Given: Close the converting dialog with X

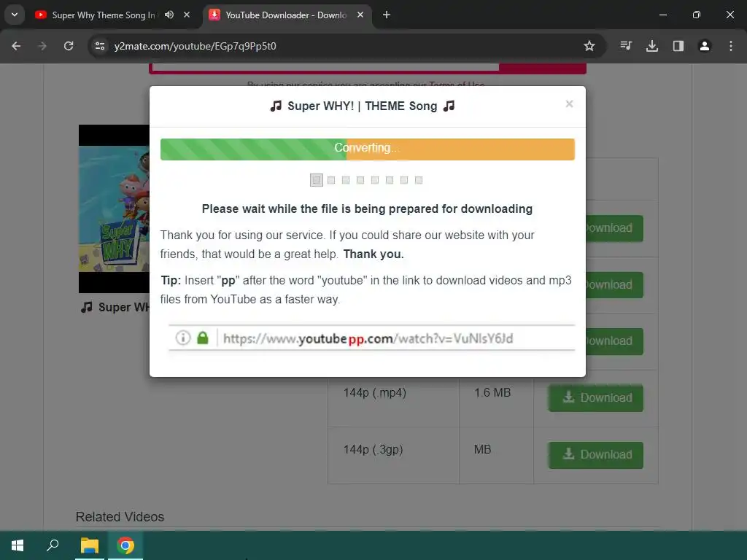Looking at the screenshot, I should click(569, 104).
